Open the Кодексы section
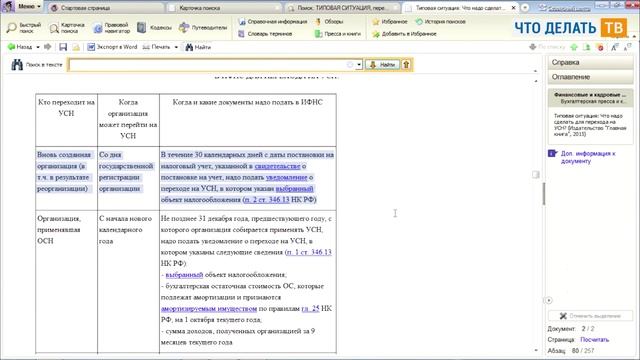Viewport: 640px width, 360px height. pyautogui.click(x=154, y=28)
